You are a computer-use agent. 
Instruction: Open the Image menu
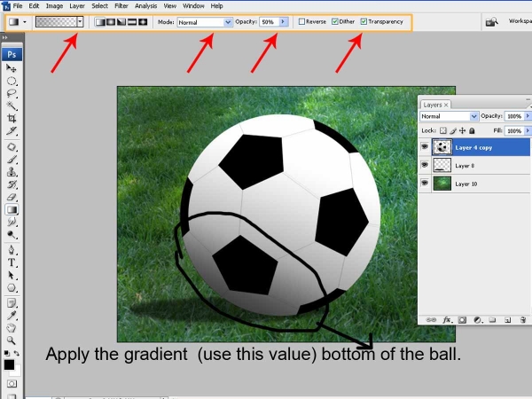coord(54,6)
